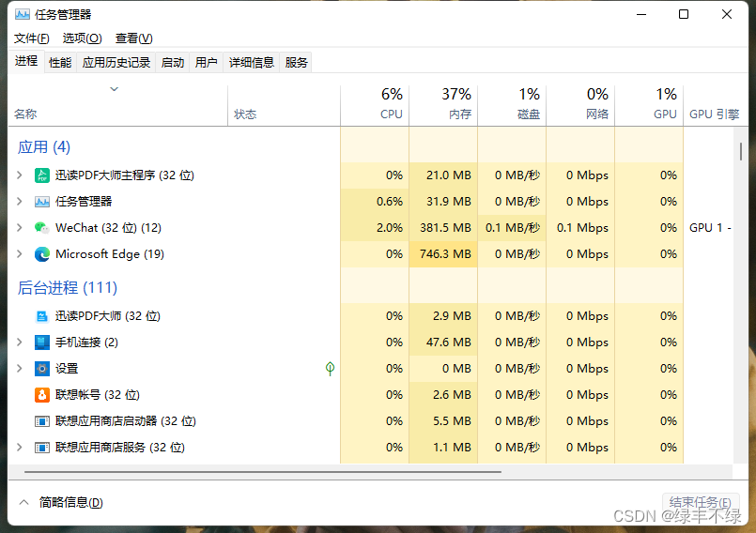Maximize the 任务管理器 window

coord(684,14)
